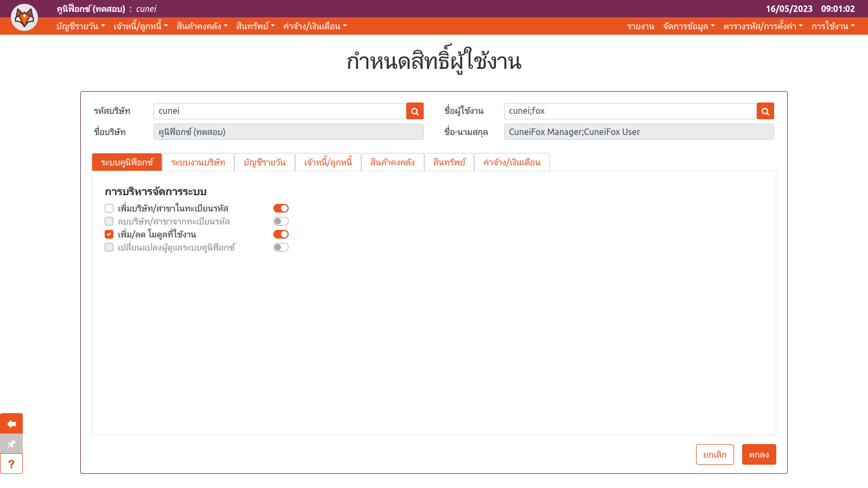Uncheck the เพิ่ม/ลด โมดูลที่ใช้งาน checkbox

[x=109, y=234]
